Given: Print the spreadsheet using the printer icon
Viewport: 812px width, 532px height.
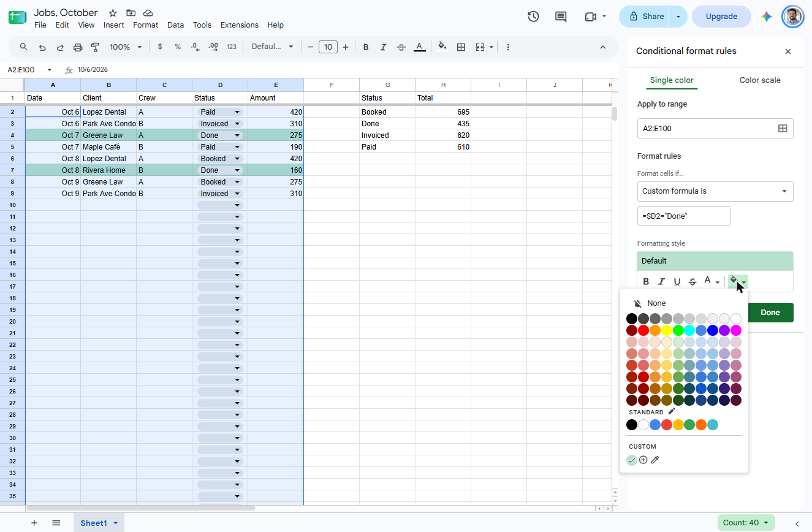Looking at the screenshot, I should pyautogui.click(x=78, y=47).
